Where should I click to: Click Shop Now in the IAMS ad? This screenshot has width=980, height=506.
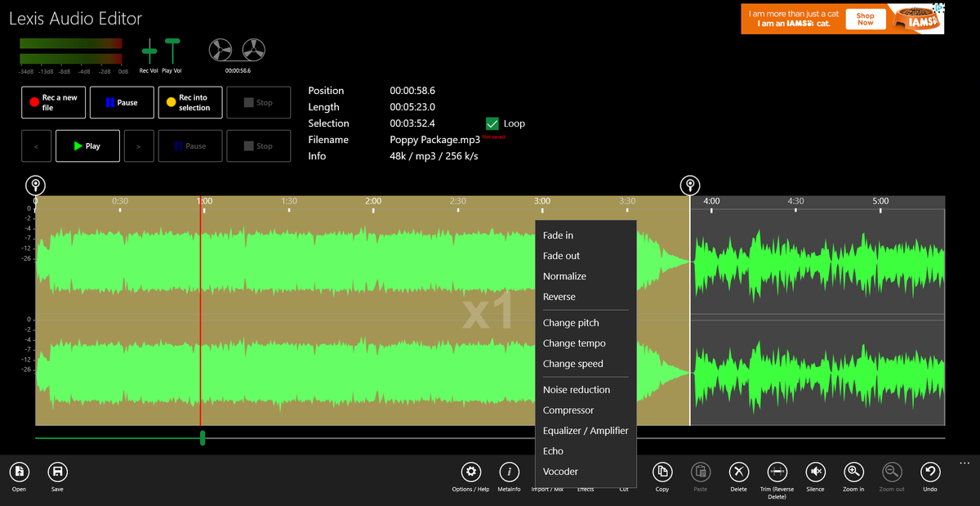(865, 19)
